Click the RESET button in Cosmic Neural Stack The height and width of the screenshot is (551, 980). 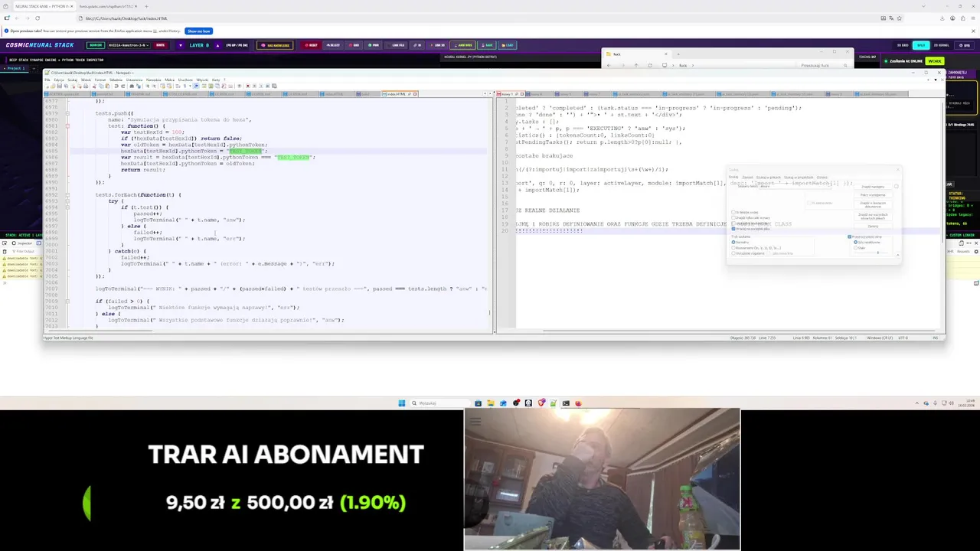coord(311,45)
